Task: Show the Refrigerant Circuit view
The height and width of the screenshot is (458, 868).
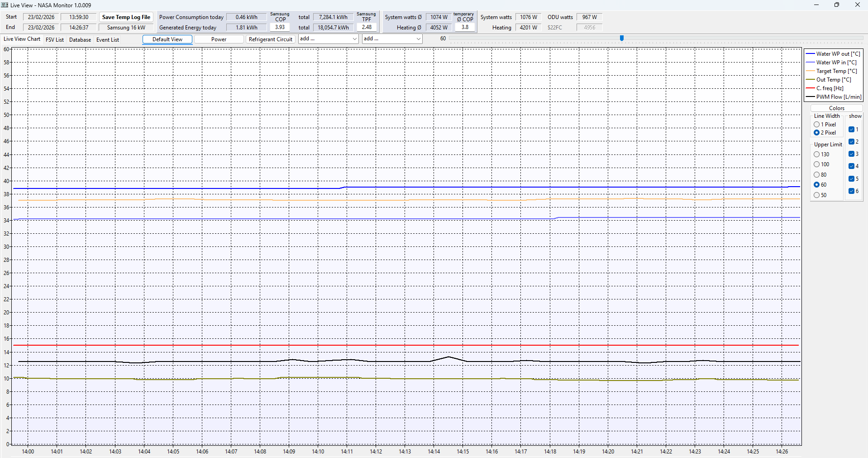Action: [x=271, y=39]
